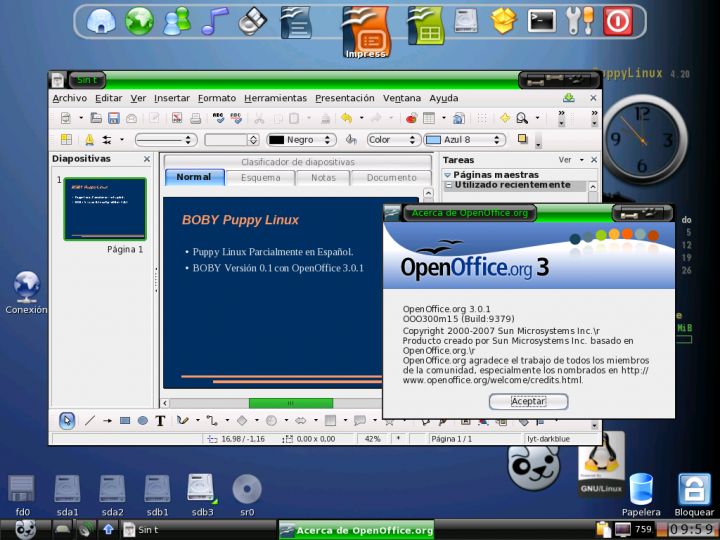Click the Navigator star icon
The width and height of the screenshot is (720, 540).
tap(505, 118)
